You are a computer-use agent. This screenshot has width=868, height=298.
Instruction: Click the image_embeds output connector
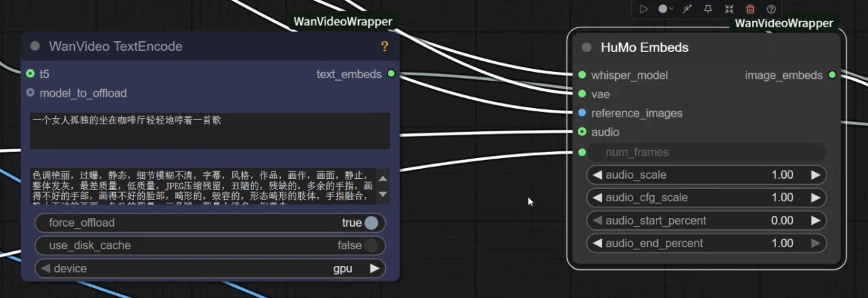832,75
